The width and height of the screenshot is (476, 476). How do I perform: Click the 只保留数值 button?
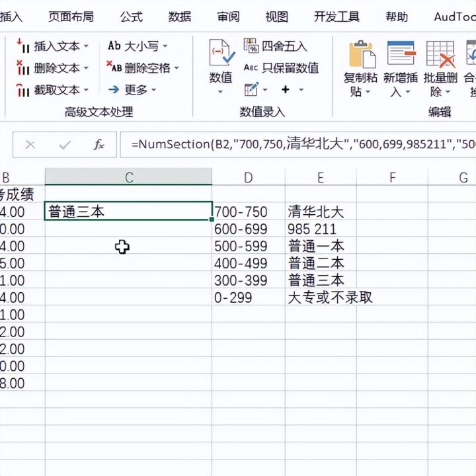click(281, 68)
